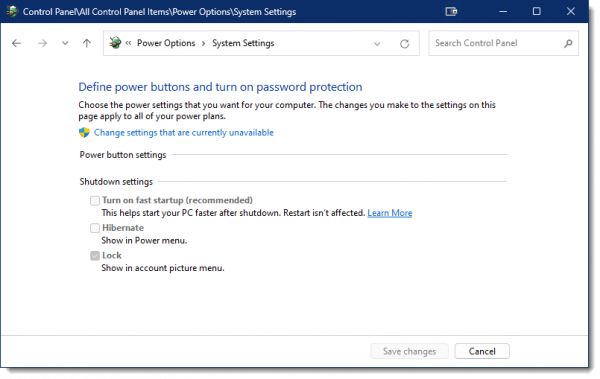The image size is (600, 379).
Task: Select System Settings breadcrumb
Action: point(243,43)
